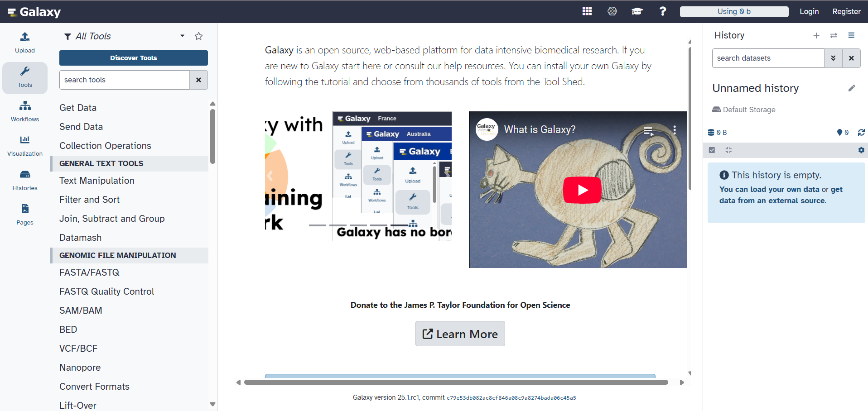The height and width of the screenshot is (411, 868).
Task: Play the What is Galaxy video
Action: point(582,190)
